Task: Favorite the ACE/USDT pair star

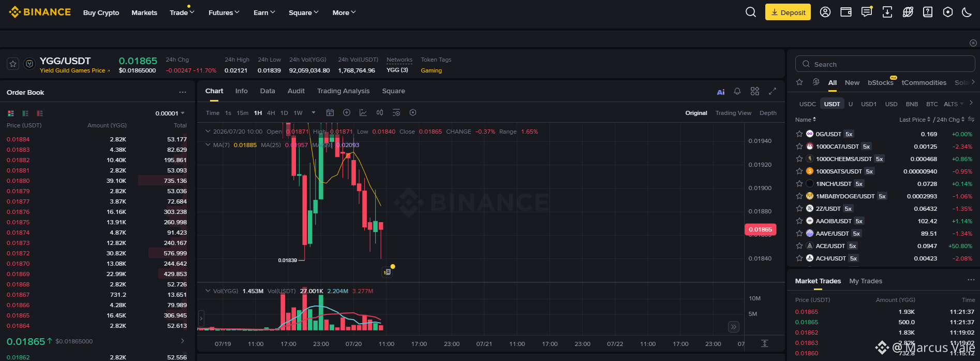Action: pos(799,246)
